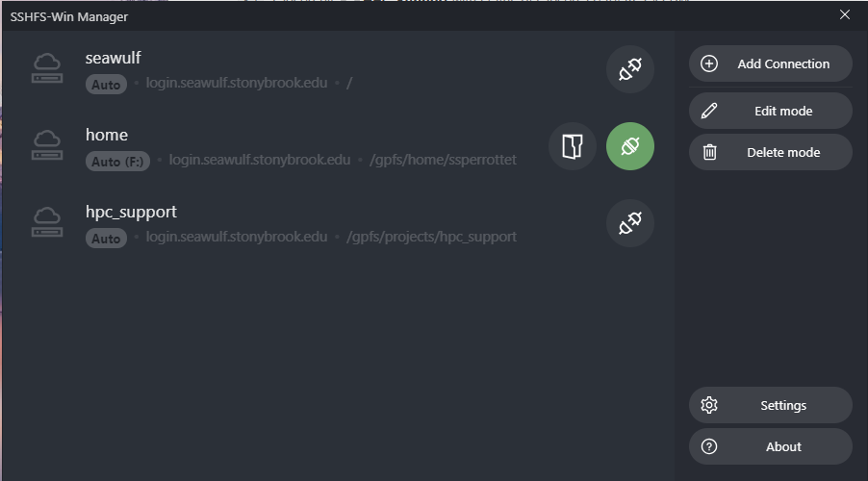Image resolution: width=868 pixels, height=481 pixels.
Task: Enable Delete mode
Action: pos(770,152)
